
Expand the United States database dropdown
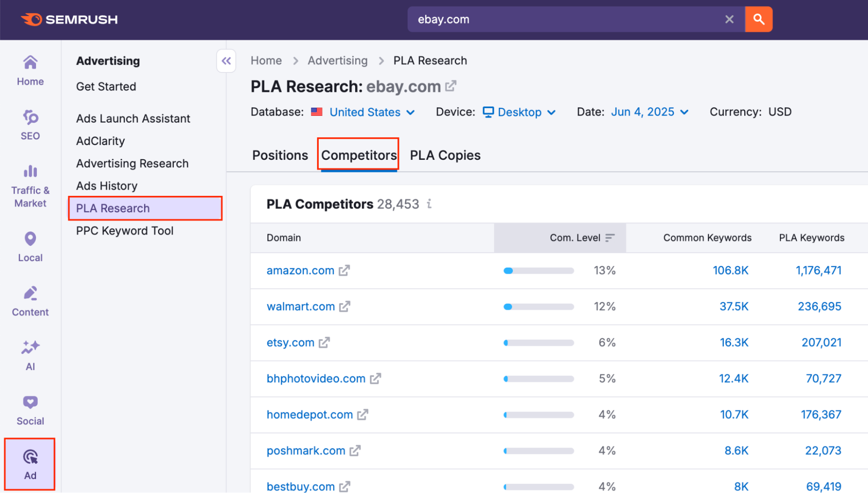click(x=372, y=112)
